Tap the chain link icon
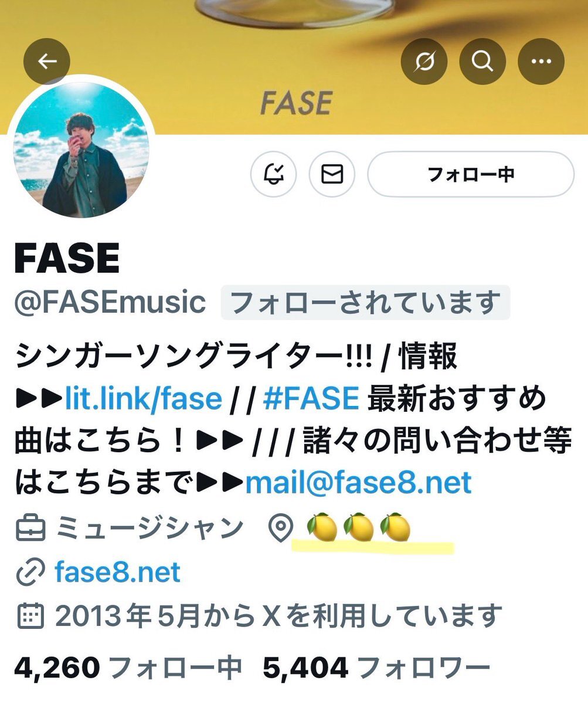Image resolution: width=588 pixels, height=704 pixels. tap(29, 573)
